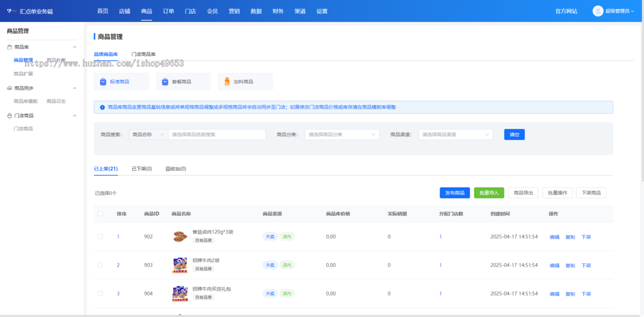Screen dimensions: 644x317
Task: Open the 商品名称 search type dropdown
Action: coord(148,134)
